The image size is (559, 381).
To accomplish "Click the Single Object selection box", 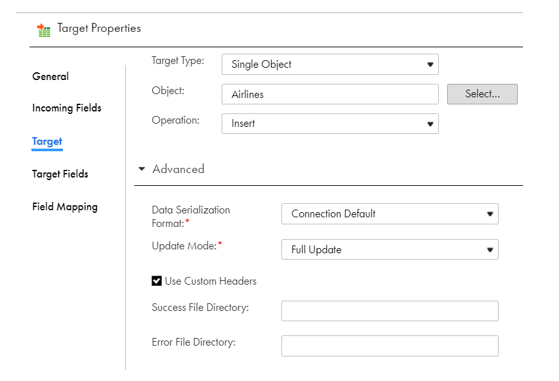I will click(330, 65).
